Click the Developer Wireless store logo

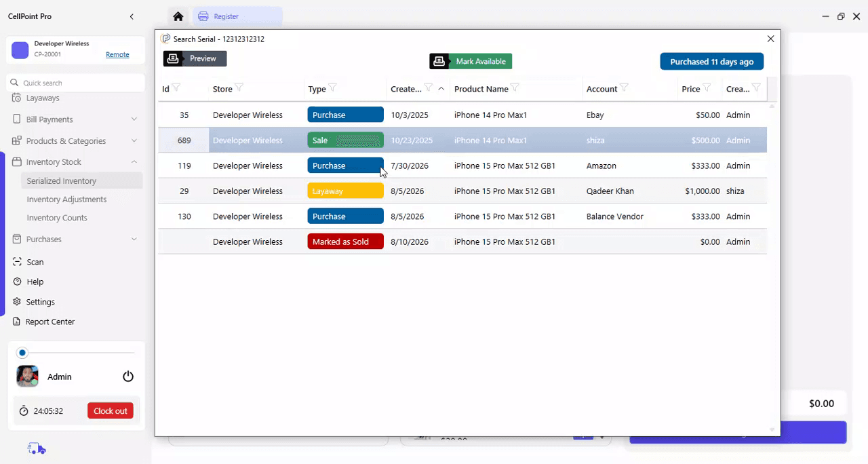[20, 50]
